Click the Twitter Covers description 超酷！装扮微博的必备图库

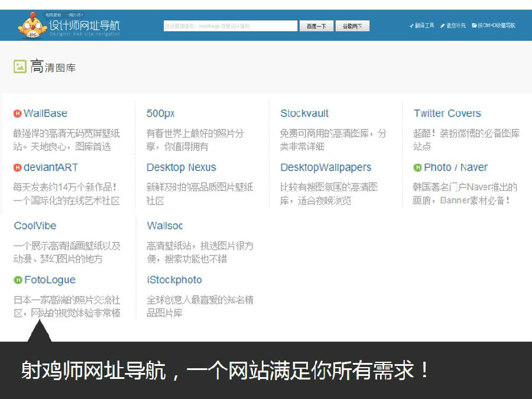pyautogui.click(x=466, y=140)
